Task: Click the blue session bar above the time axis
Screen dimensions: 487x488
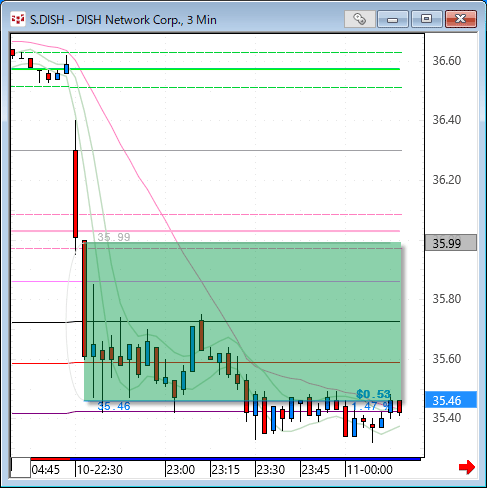Action: [x=245, y=459]
